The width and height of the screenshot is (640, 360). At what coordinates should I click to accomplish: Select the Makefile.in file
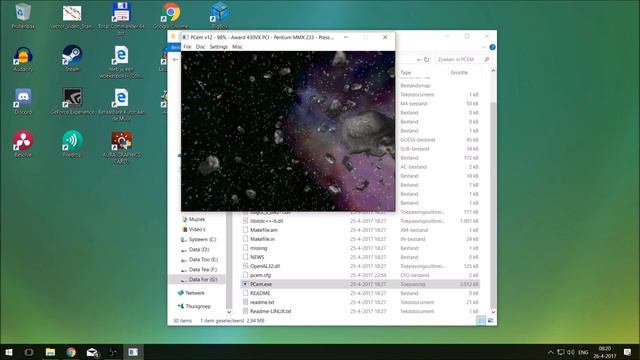262,239
